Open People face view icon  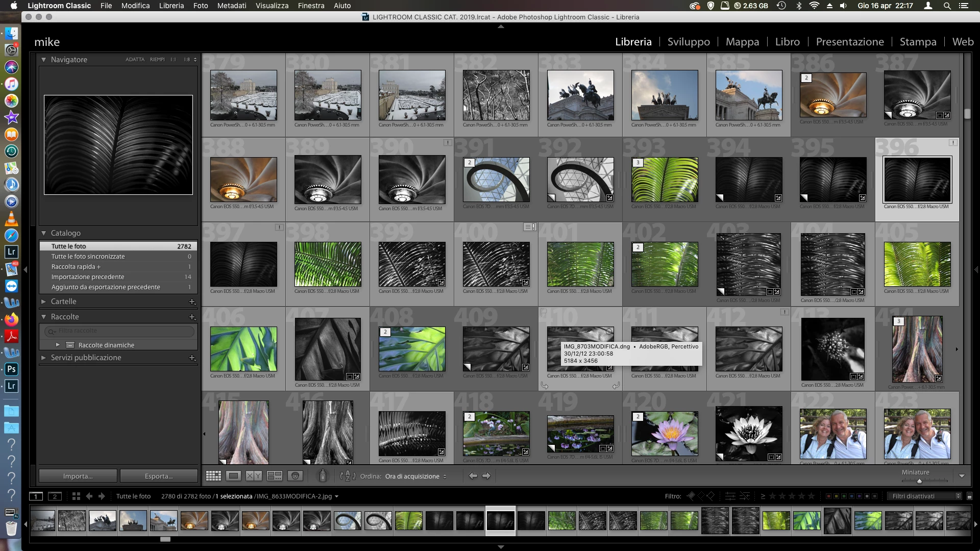pyautogui.click(x=295, y=476)
